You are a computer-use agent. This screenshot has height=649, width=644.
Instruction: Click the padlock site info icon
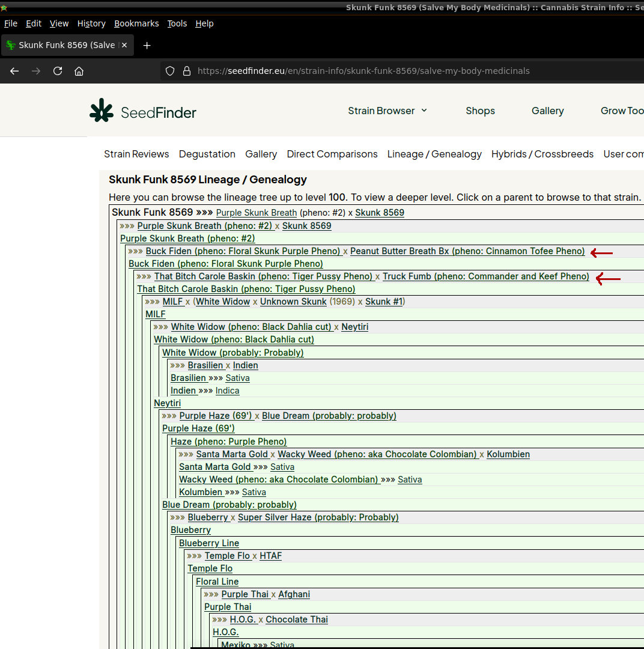click(187, 71)
